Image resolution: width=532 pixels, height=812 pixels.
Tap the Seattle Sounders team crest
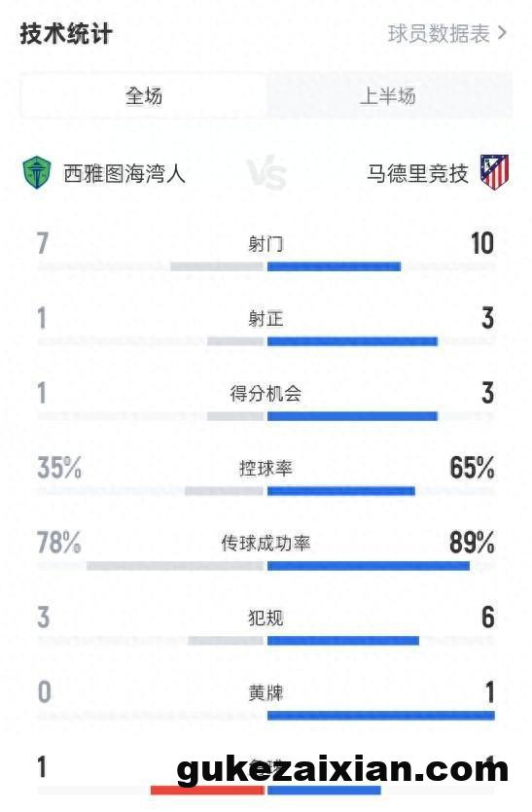click(x=37, y=173)
